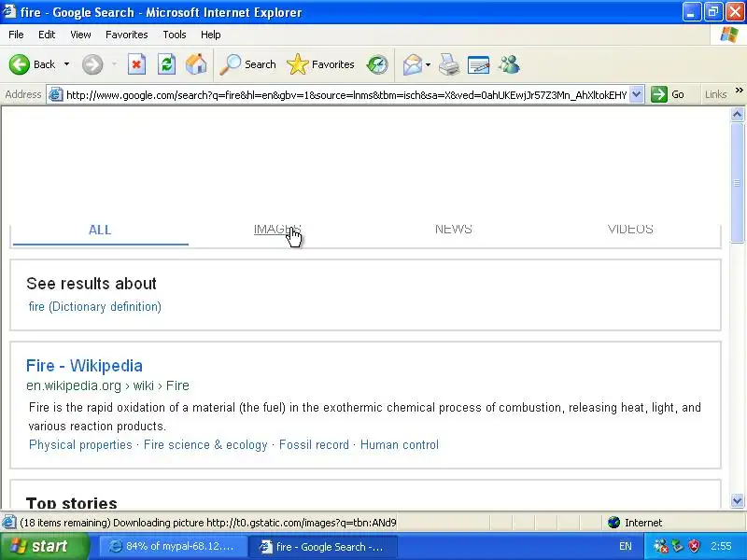Open Fire science & ecology link

205,445
